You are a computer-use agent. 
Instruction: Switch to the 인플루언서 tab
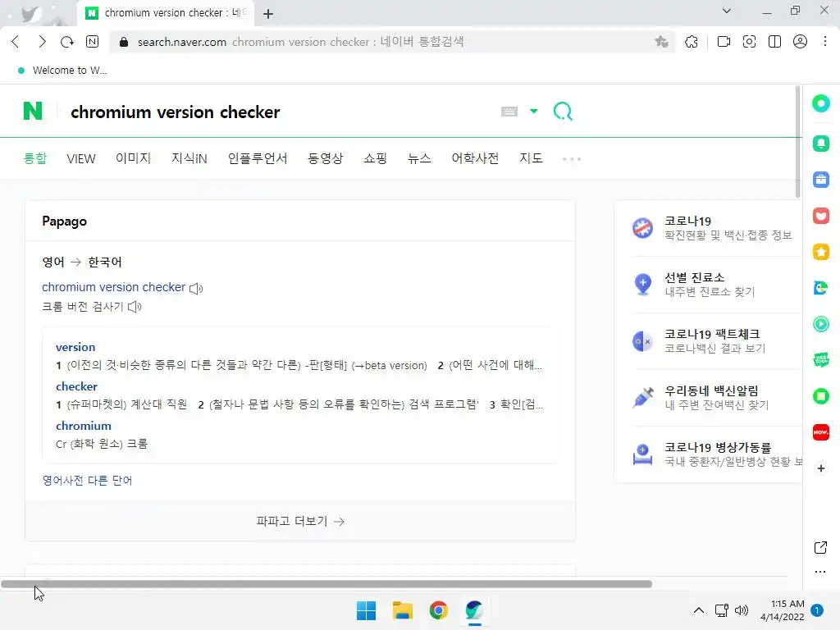258,158
